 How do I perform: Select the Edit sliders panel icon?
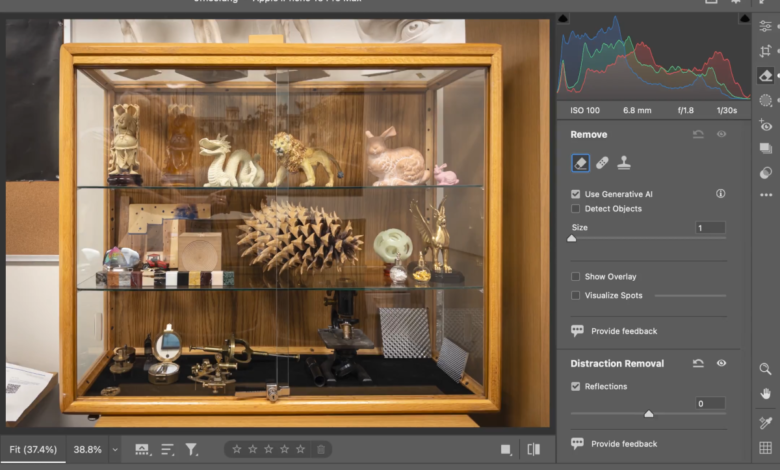coord(766,26)
